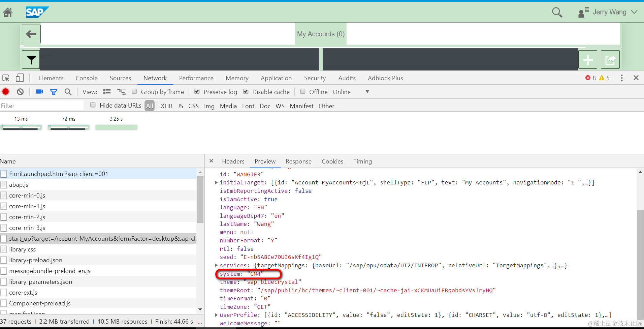The width and height of the screenshot is (644, 329).
Task: Select the 13 ms filmstrip frame
Action: click(21, 124)
